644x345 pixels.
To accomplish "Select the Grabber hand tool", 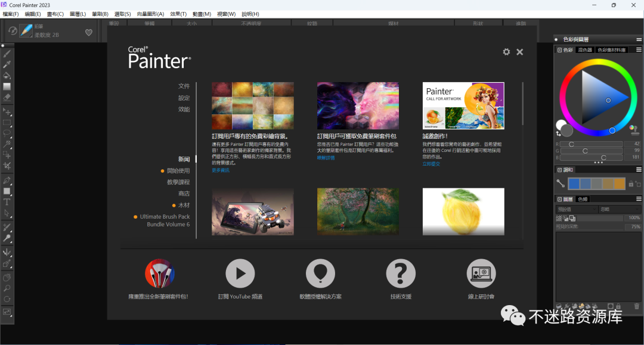I will pyautogui.click(x=7, y=278).
